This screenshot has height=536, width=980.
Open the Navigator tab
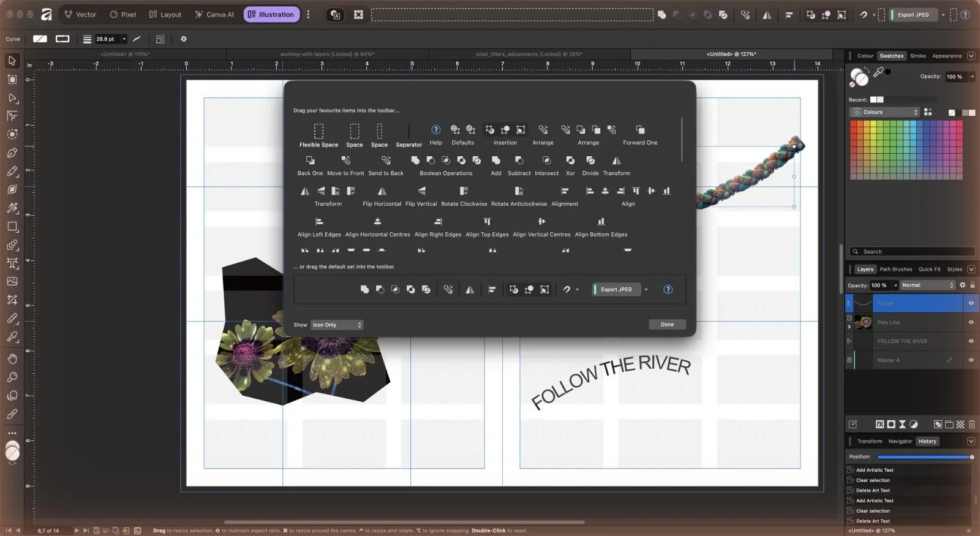(x=900, y=441)
